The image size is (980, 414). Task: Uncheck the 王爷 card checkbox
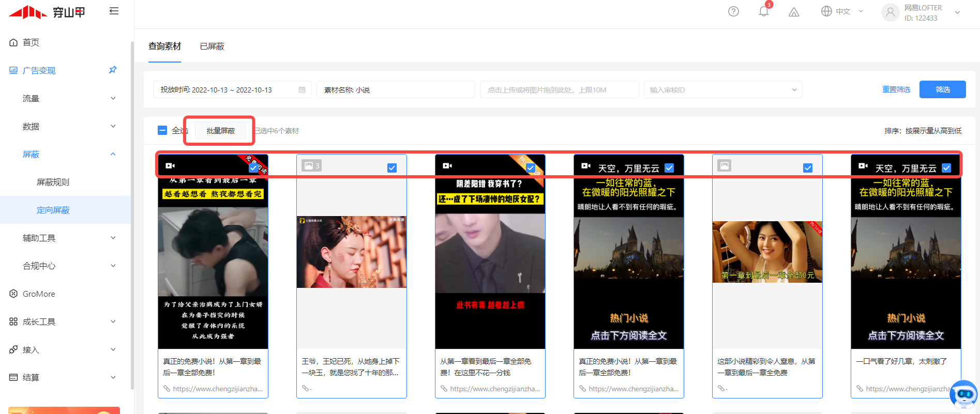click(x=392, y=168)
